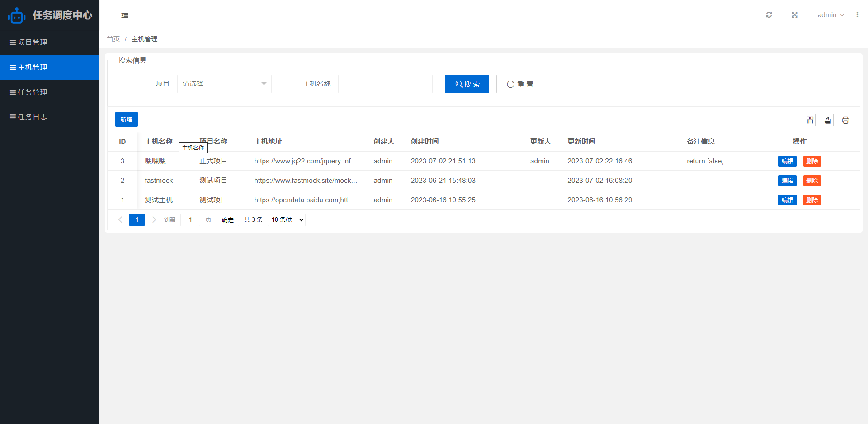This screenshot has height=424, width=868.
Task: Edit the 嘿嘿嘿 host row
Action: pyautogui.click(x=788, y=161)
